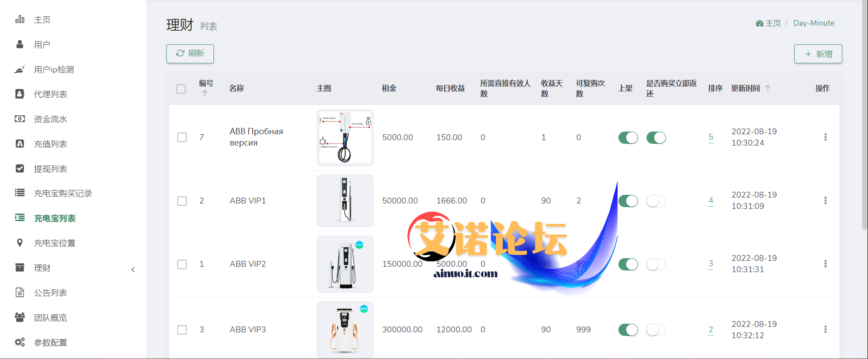Enable immediate-return switch for ABB VIP1
Viewport: 868px width, 359px height.
click(x=656, y=201)
